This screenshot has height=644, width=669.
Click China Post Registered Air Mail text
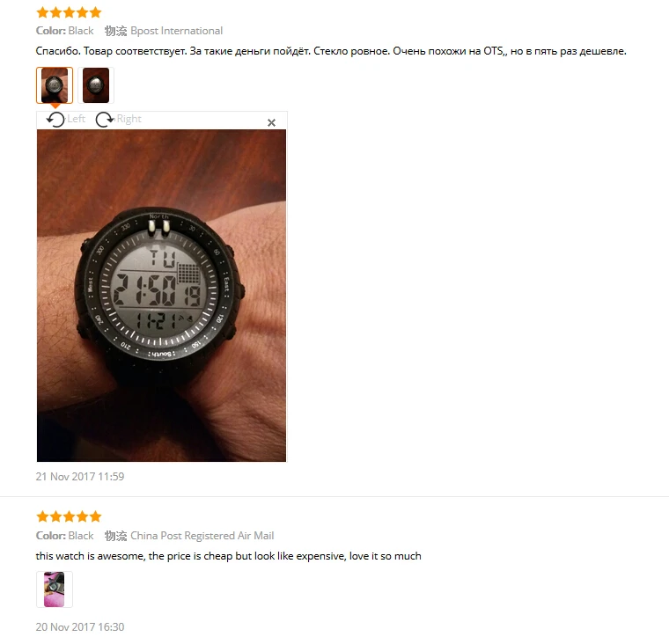point(202,536)
